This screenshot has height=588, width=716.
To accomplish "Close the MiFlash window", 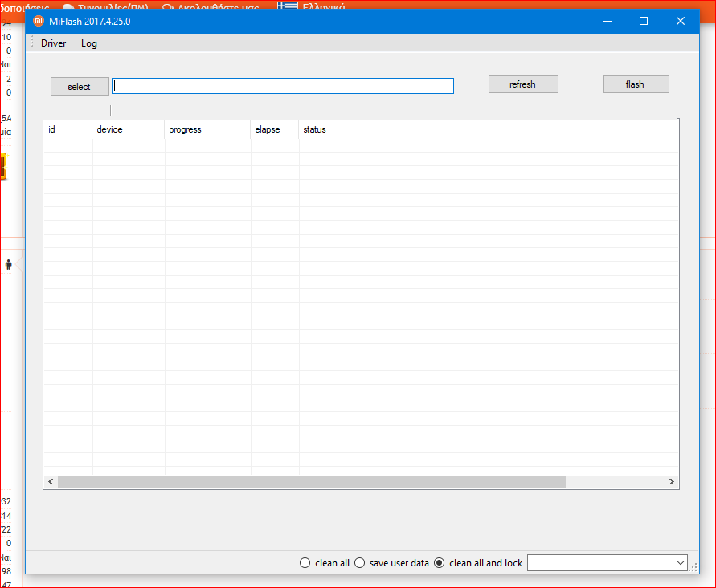I will (680, 21).
